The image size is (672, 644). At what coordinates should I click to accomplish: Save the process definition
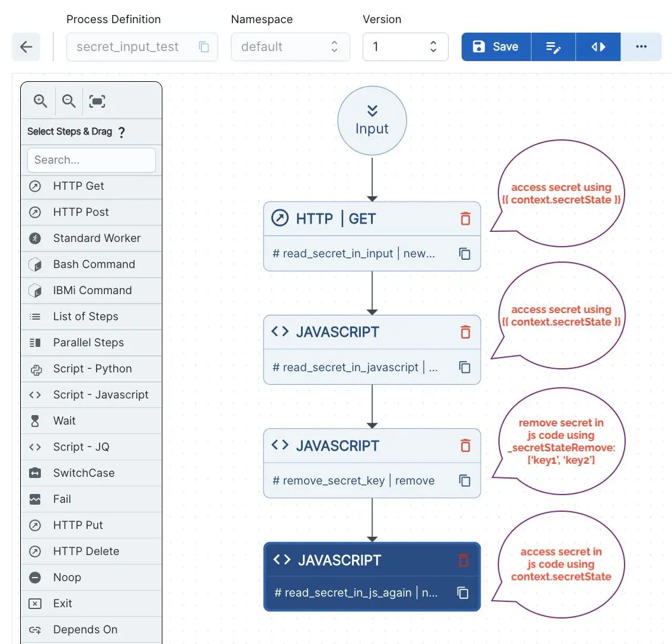pos(495,47)
